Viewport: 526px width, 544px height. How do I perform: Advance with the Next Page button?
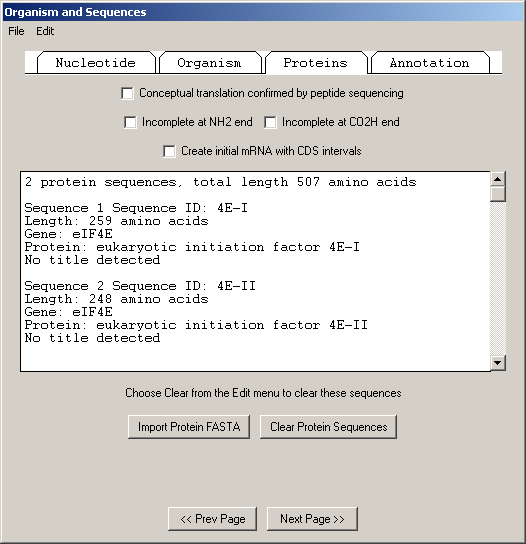tap(312, 519)
